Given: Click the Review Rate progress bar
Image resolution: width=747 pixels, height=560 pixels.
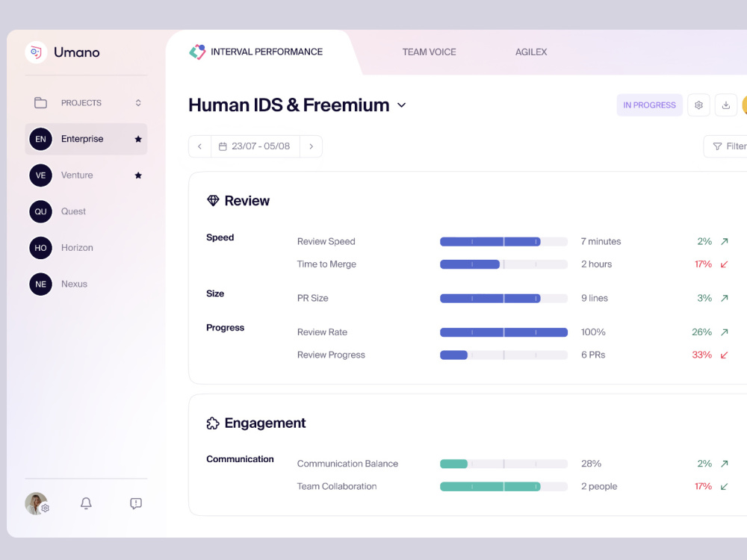Looking at the screenshot, I should coord(503,332).
